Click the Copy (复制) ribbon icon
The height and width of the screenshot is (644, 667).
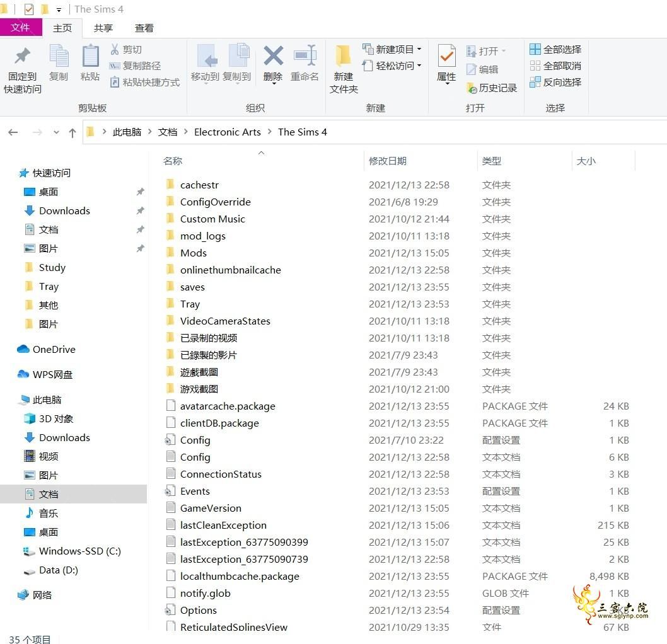[59, 56]
